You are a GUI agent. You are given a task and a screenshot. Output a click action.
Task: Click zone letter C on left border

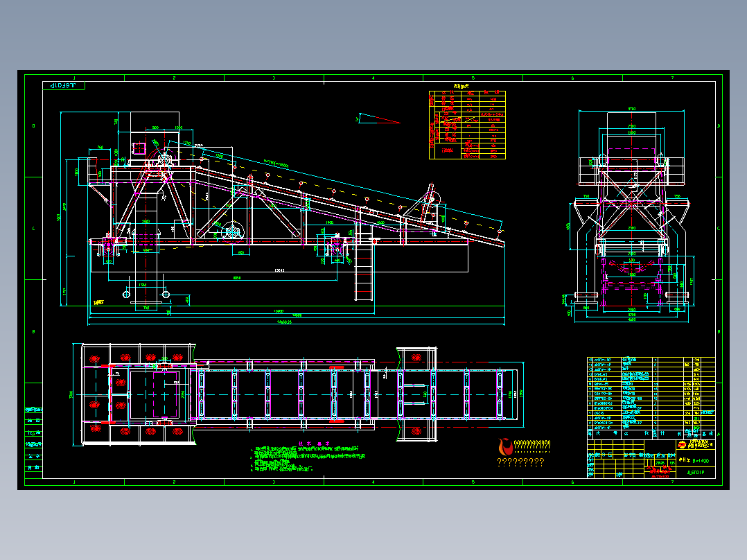[33, 229]
